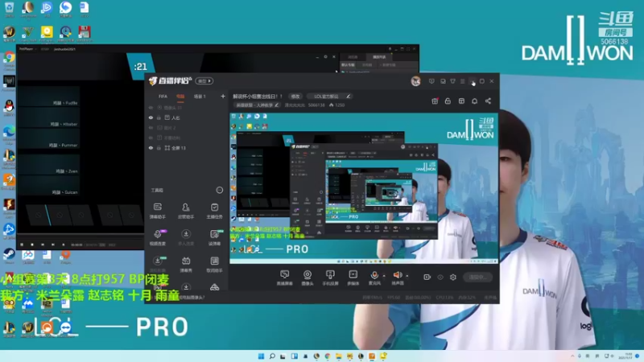The width and height of the screenshot is (644, 362).
Task: Switch to the FIFA scene tab
Action: click(x=163, y=97)
